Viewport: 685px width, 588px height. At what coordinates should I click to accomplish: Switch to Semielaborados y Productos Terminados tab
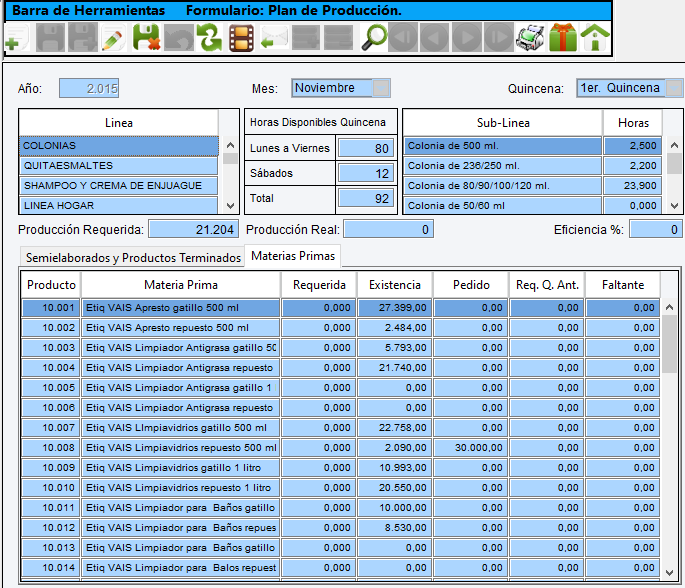pos(133,258)
